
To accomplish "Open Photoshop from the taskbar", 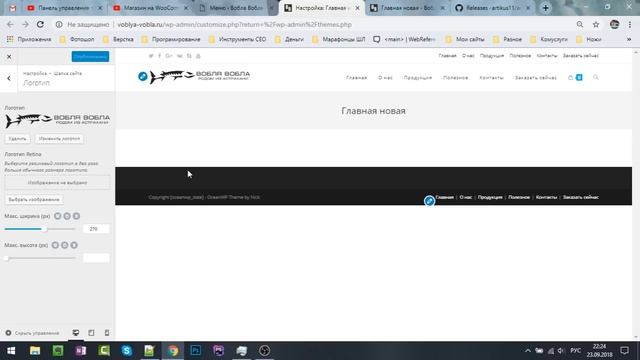I will (196, 351).
